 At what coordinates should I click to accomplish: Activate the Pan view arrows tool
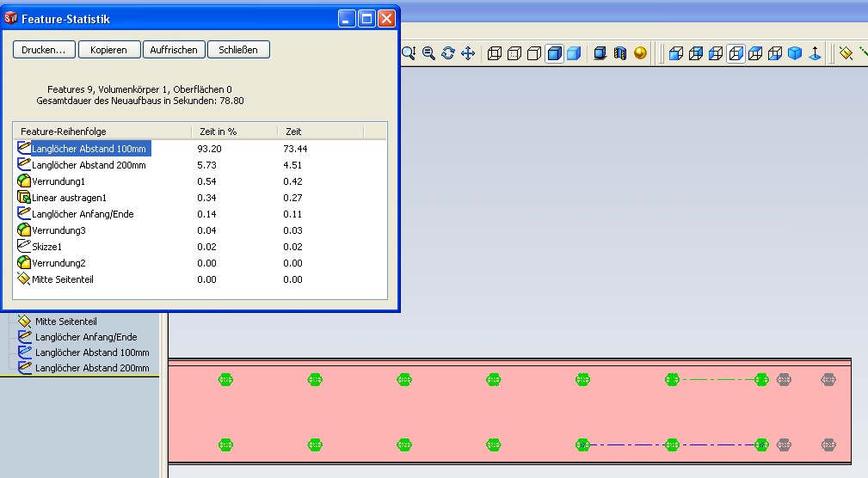(x=468, y=53)
